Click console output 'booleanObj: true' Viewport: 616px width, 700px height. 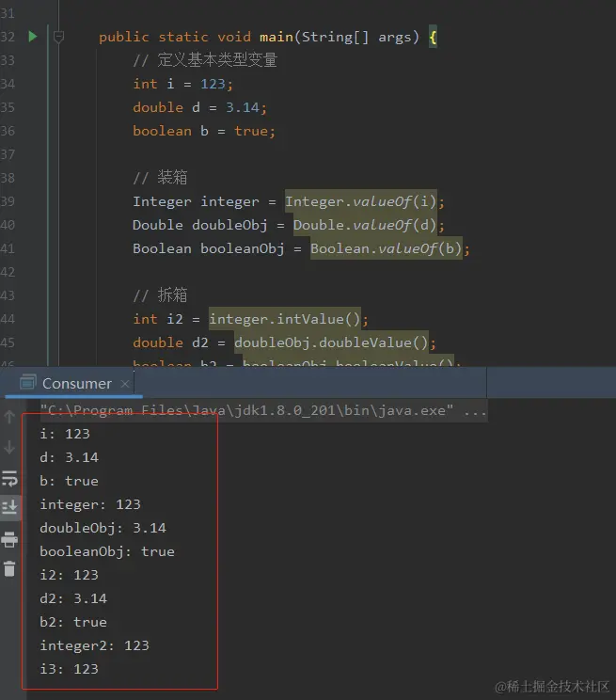pyautogui.click(x=107, y=551)
